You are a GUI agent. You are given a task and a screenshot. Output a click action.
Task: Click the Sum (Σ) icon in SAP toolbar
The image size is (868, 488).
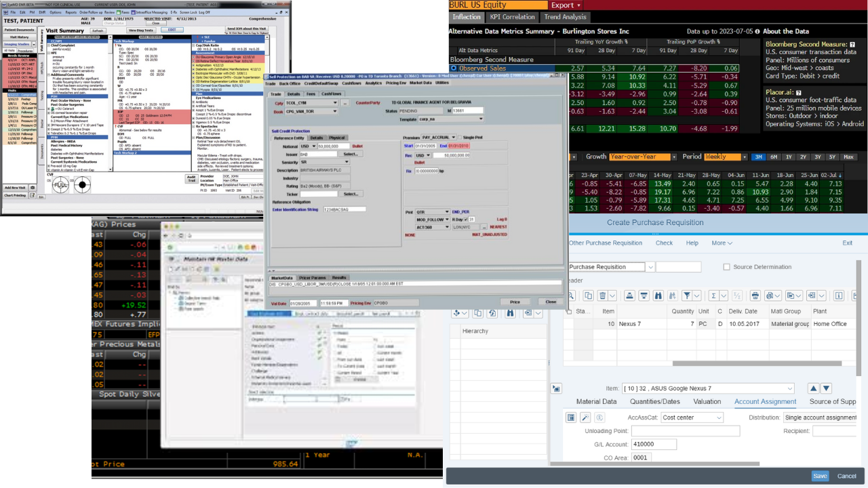click(x=713, y=295)
